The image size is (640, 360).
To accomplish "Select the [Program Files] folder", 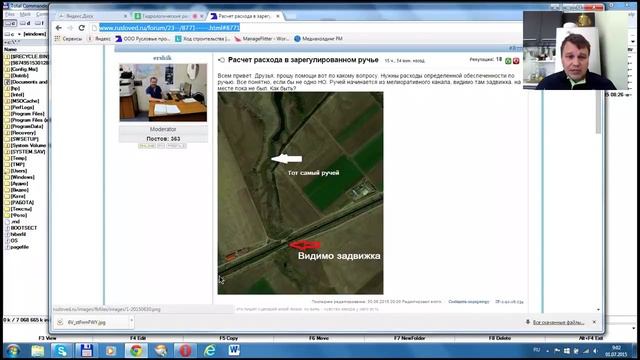I will (x=27, y=114).
